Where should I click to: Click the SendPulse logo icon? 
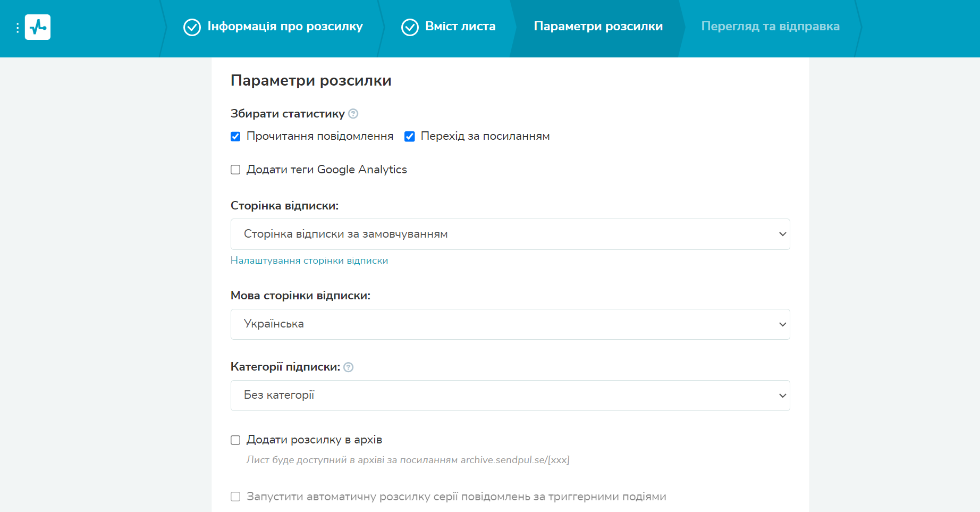click(38, 27)
